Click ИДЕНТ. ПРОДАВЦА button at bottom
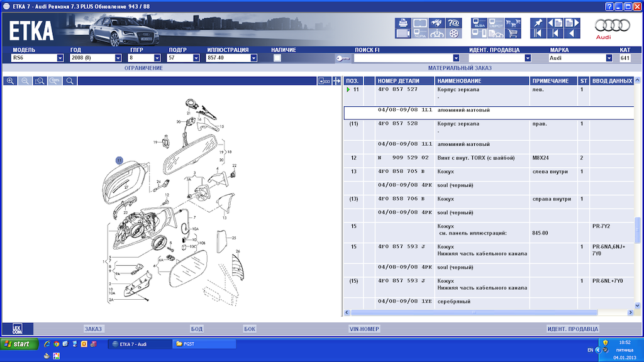This screenshot has width=644, height=362. [573, 329]
